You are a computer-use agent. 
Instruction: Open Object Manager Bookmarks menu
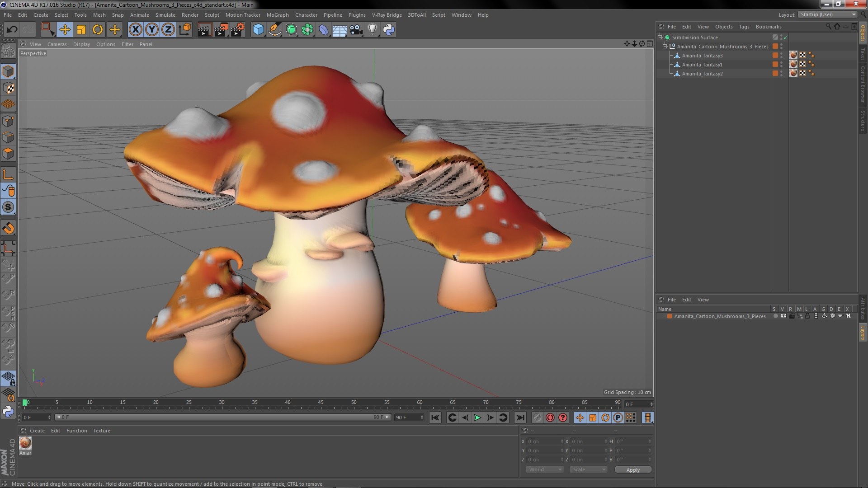tap(769, 27)
